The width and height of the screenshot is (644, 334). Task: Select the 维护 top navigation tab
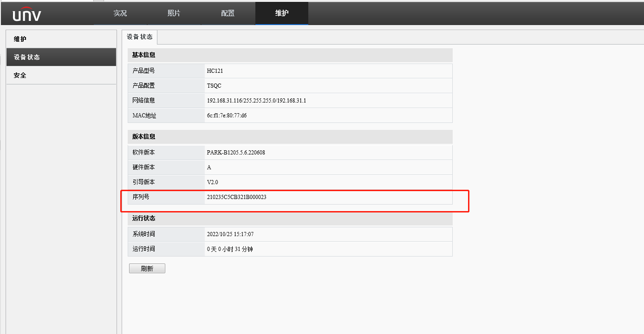tap(282, 13)
